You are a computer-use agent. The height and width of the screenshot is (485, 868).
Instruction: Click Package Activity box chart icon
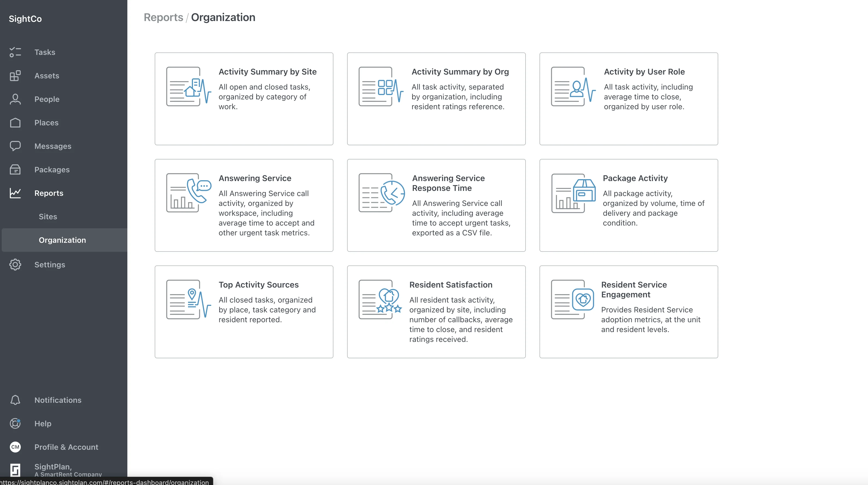[x=573, y=193]
